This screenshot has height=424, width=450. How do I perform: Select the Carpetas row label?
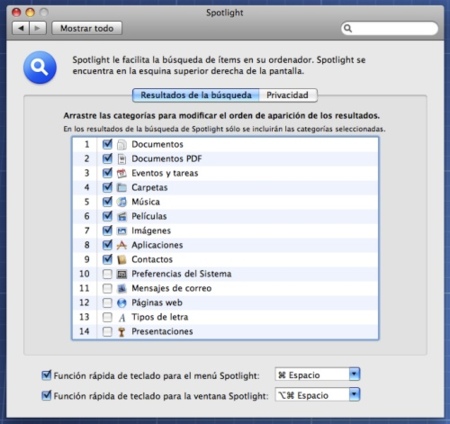pos(149,188)
